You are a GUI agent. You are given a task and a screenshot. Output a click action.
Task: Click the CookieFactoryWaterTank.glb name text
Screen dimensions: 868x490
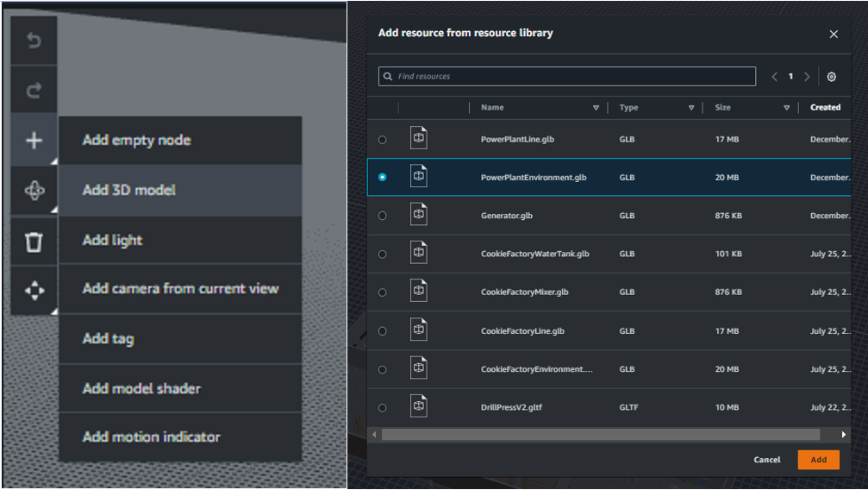tap(534, 254)
